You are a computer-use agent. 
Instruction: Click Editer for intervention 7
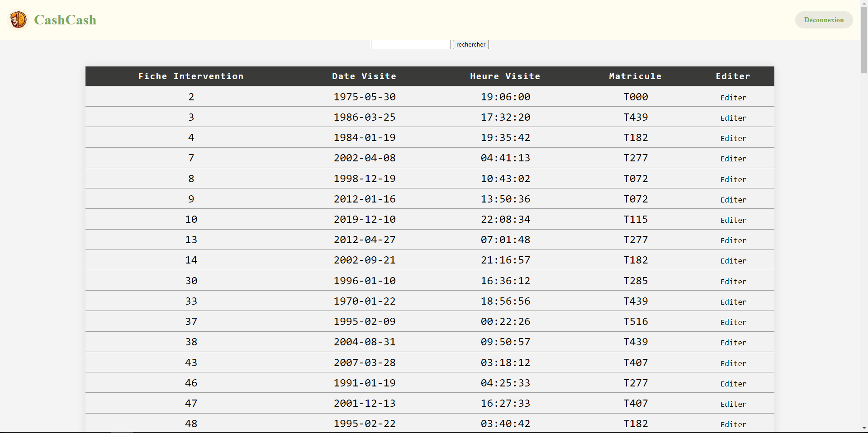[x=733, y=159]
